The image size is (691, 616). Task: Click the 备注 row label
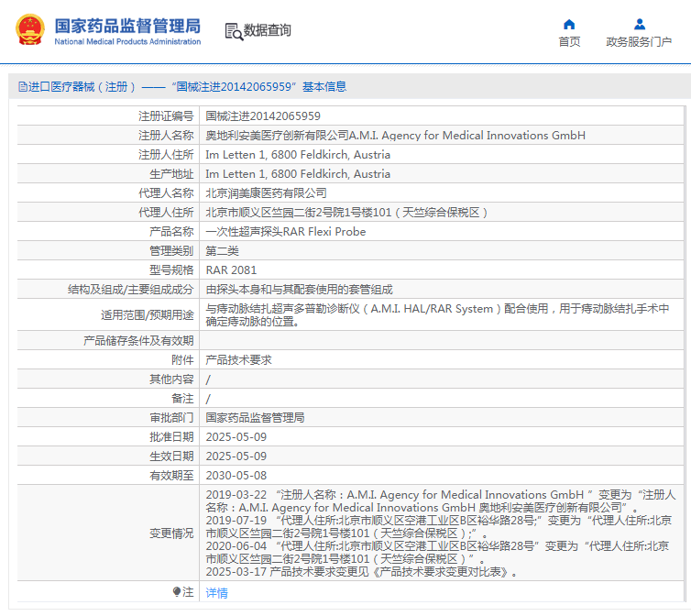182,399
